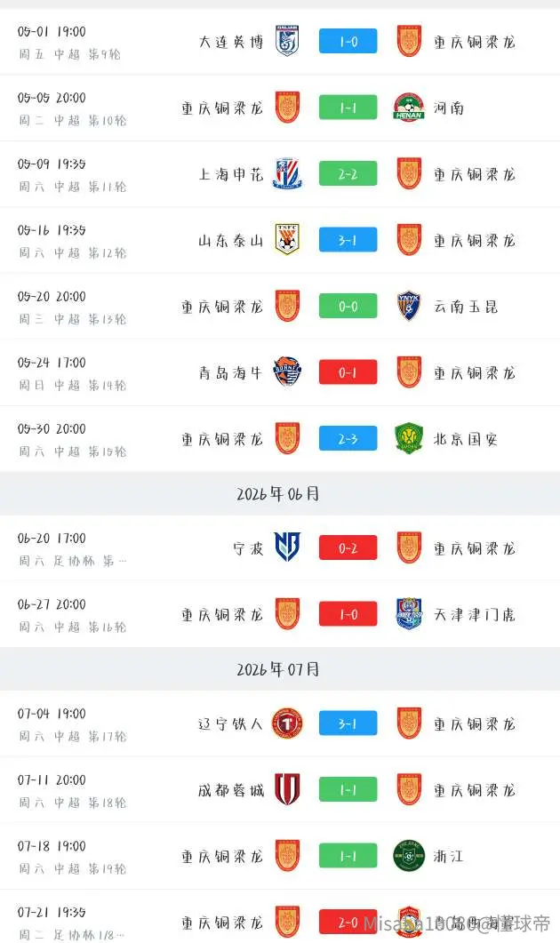Open the 山东泰山 team name link

[232, 241]
